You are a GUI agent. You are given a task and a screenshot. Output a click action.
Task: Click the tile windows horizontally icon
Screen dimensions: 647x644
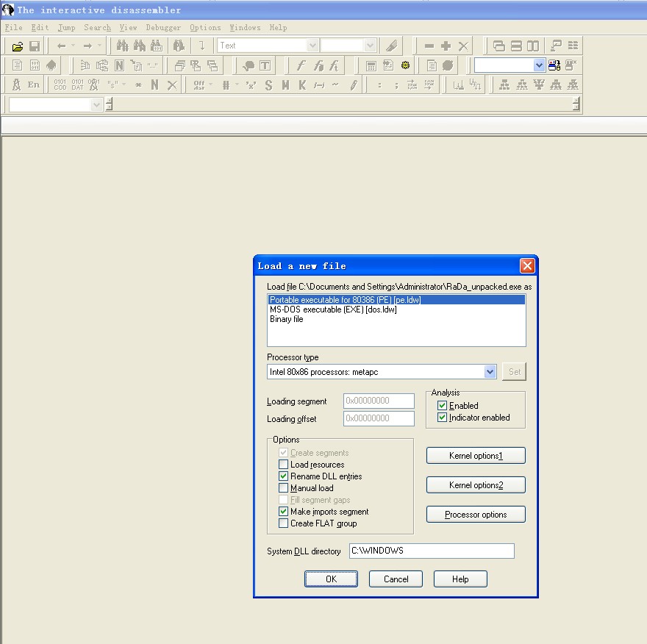[x=516, y=46]
